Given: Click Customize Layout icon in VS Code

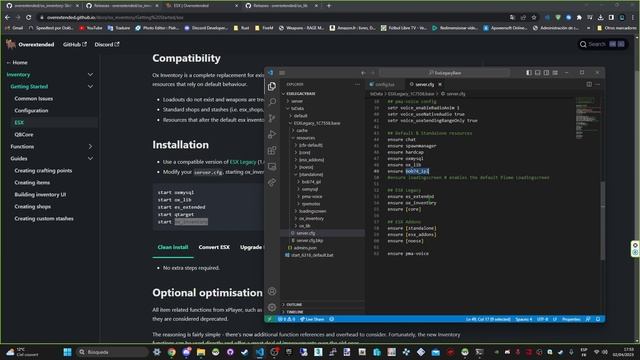Looking at the screenshot, I should tap(555, 73).
